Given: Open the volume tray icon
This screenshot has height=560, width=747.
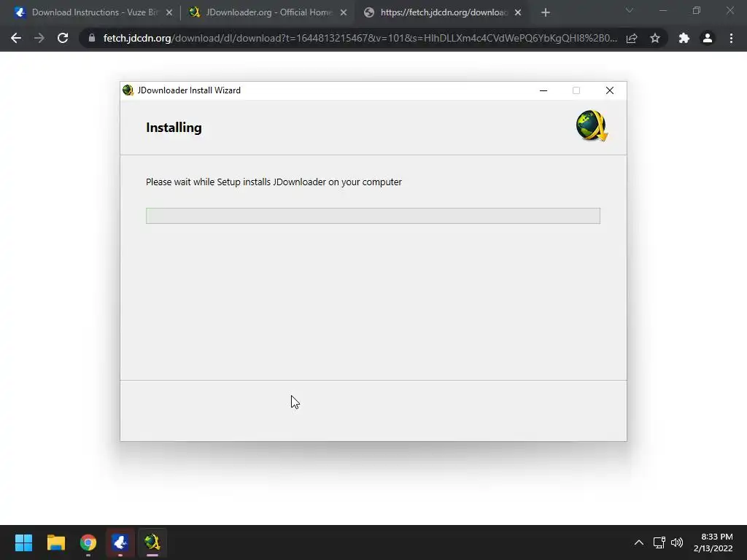Looking at the screenshot, I should point(676,542).
